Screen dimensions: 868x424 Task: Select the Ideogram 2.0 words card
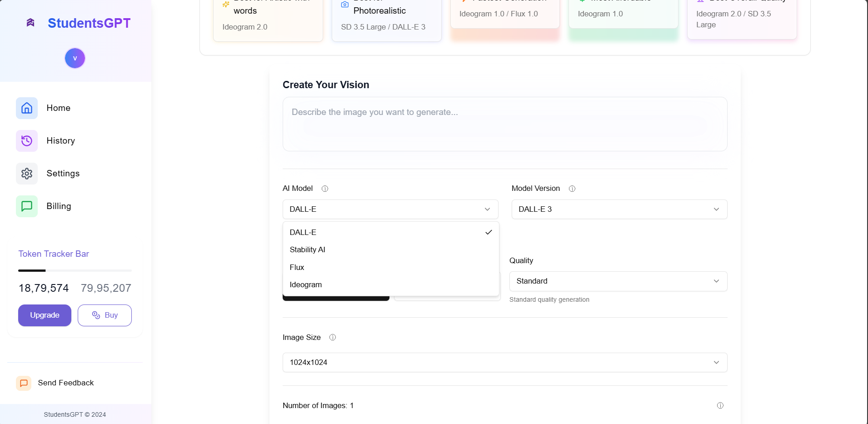pos(268,20)
